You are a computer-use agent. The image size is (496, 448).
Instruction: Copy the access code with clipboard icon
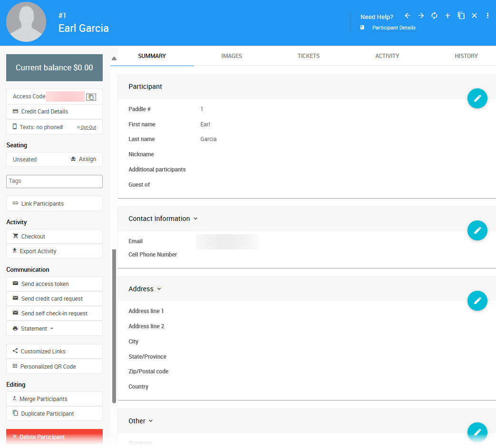click(91, 97)
